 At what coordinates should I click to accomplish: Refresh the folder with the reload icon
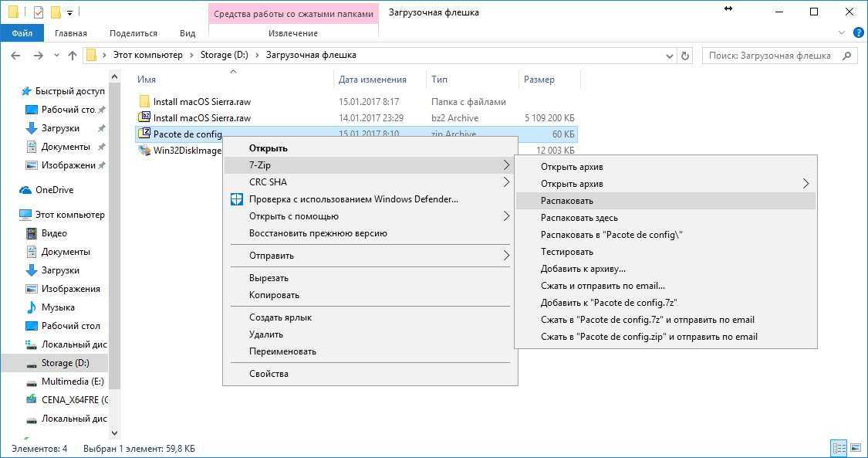click(685, 56)
